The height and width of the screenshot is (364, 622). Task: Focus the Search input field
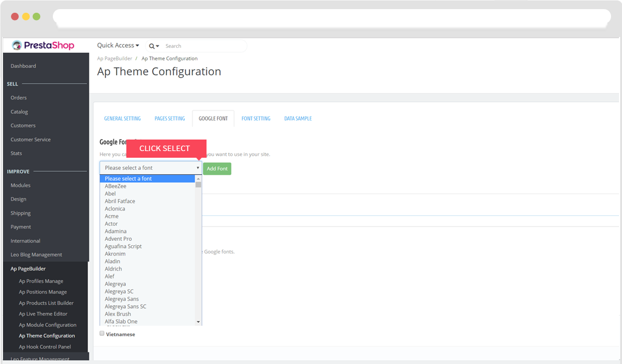coord(204,46)
